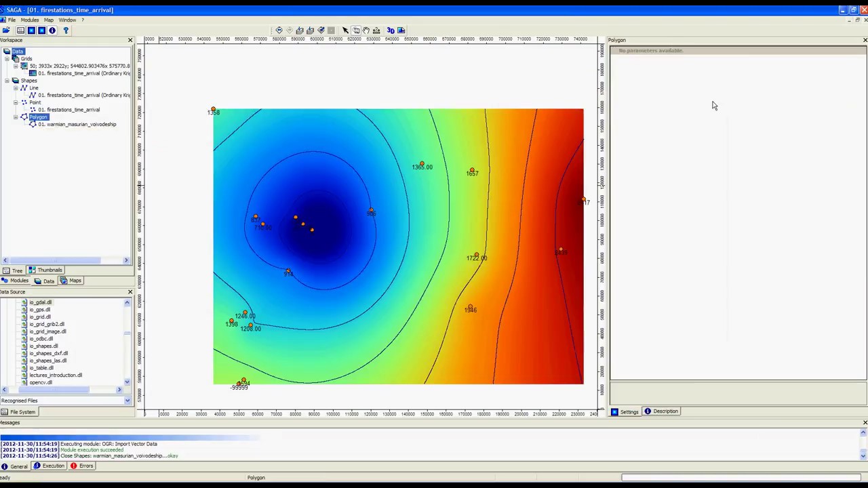
Task: Open the Modules menu
Action: click(x=29, y=20)
